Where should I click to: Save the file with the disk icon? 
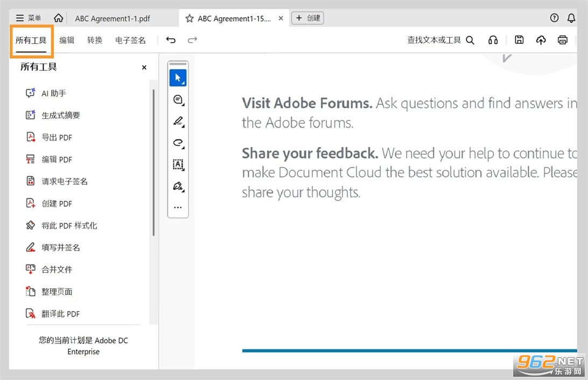pos(519,40)
